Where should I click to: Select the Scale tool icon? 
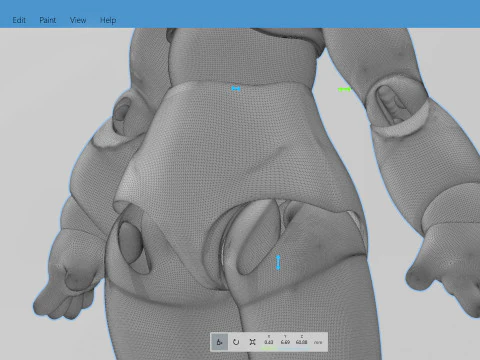[x=252, y=342]
